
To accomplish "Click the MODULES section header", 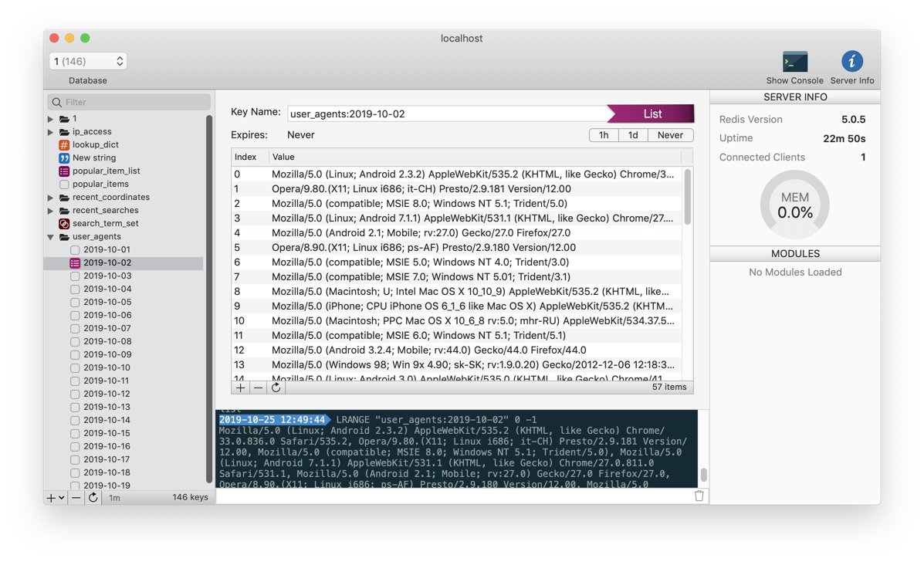I will pyautogui.click(x=795, y=254).
